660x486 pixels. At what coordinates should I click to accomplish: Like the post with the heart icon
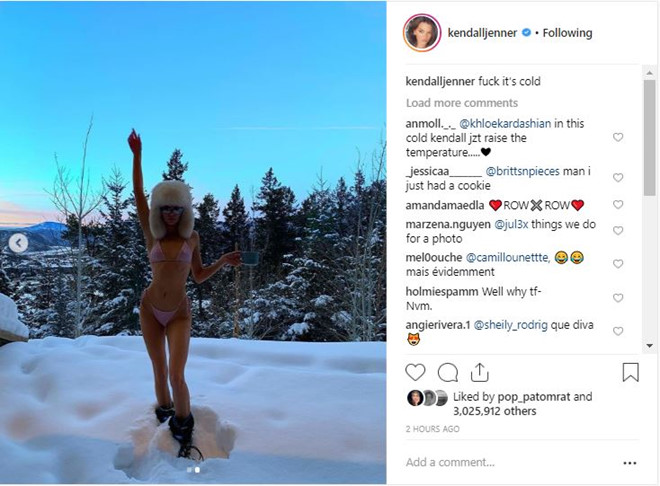pyautogui.click(x=415, y=372)
